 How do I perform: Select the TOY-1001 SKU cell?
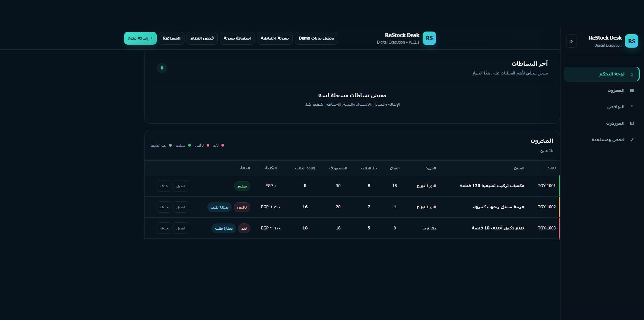pyautogui.click(x=546, y=186)
